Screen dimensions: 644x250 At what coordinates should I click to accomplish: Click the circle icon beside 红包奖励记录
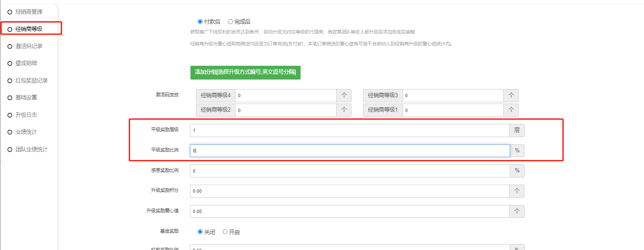[x=10, y=81]
